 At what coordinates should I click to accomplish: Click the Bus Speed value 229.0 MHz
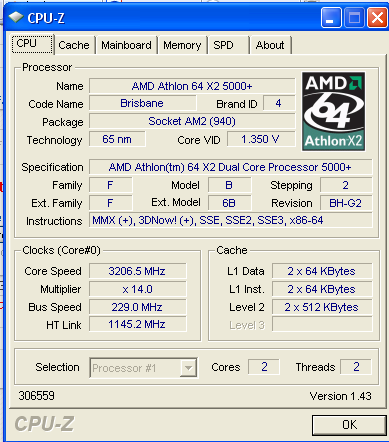point(137,307)
